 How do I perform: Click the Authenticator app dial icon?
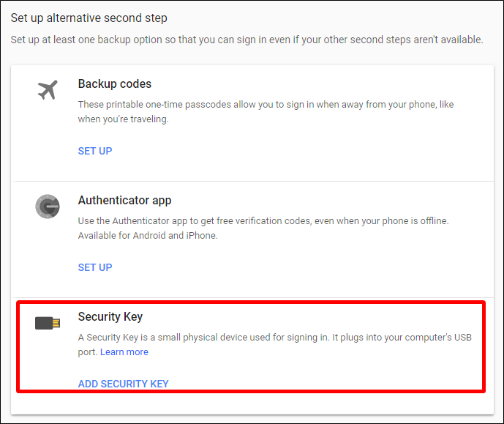click(x=48, y=207)
